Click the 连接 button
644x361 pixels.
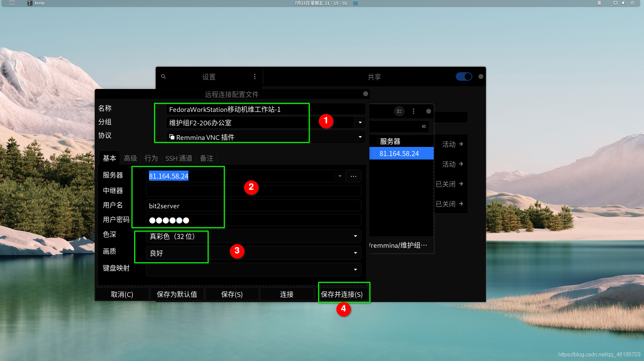pos(287,294)
